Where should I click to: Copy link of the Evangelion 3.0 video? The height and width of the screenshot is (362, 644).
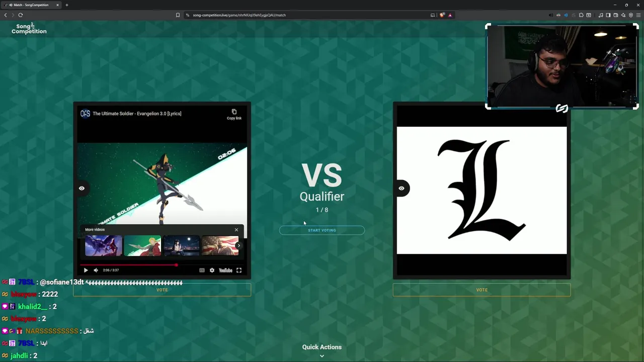(x=234, y=114)
